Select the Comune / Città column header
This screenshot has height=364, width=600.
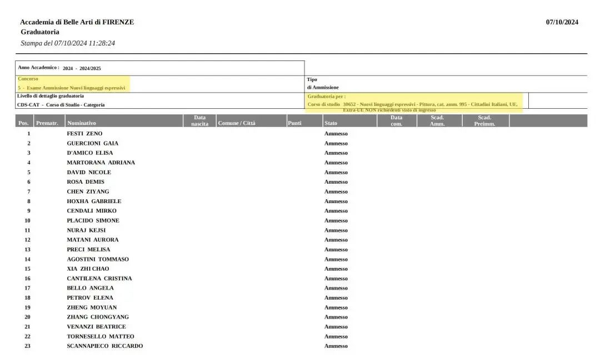(x=237, y=123)
